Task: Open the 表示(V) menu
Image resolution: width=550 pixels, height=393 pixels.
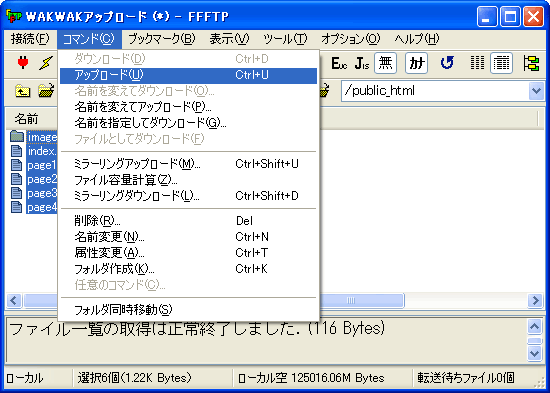Action: [x=229, y=39]
